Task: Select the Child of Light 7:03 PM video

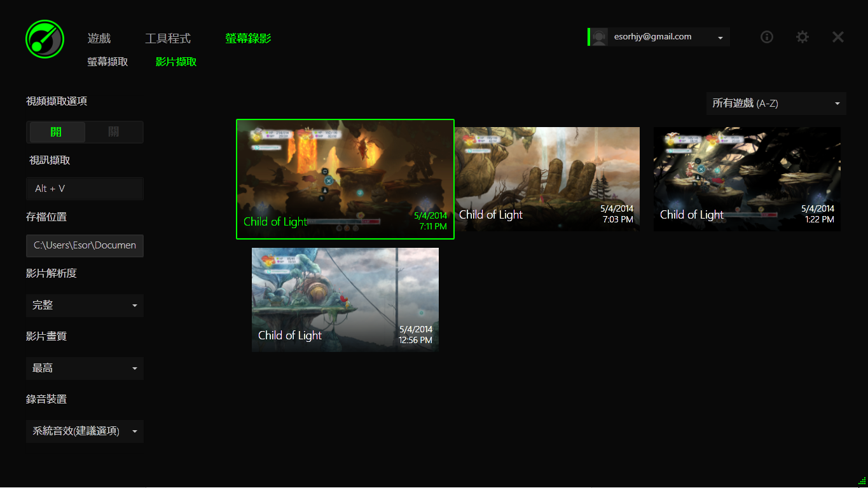Action: (548, 179)
